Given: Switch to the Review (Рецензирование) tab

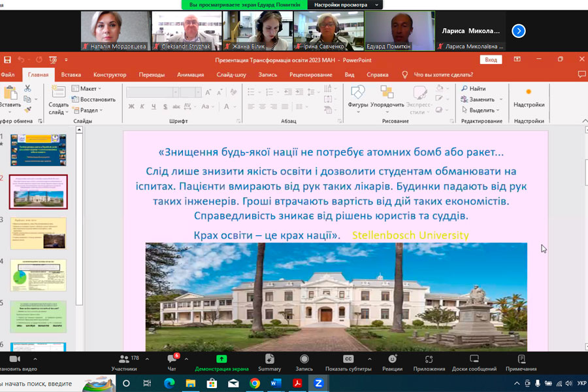Looking at the screenshot, I should [310, 74].
